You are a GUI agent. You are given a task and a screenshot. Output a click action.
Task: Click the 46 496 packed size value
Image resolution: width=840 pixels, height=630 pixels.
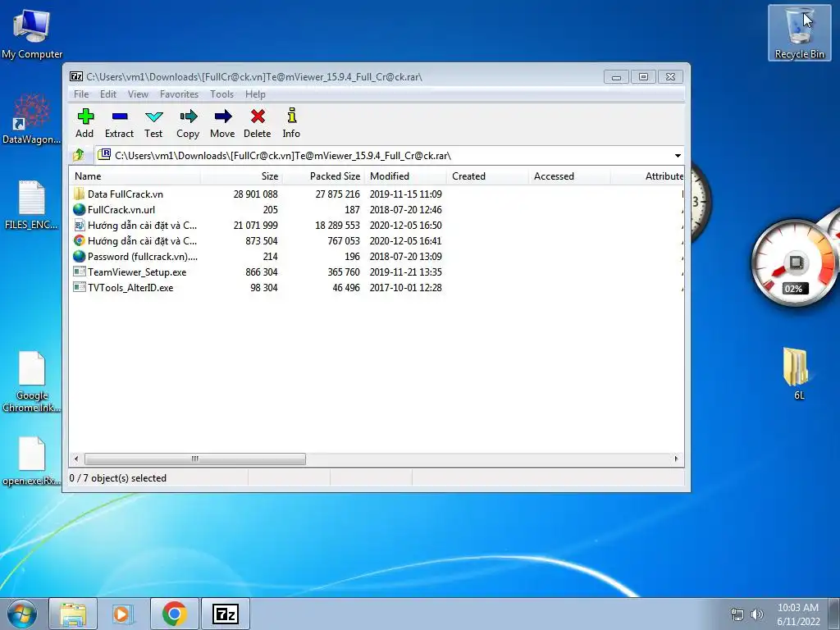(346, 287)
